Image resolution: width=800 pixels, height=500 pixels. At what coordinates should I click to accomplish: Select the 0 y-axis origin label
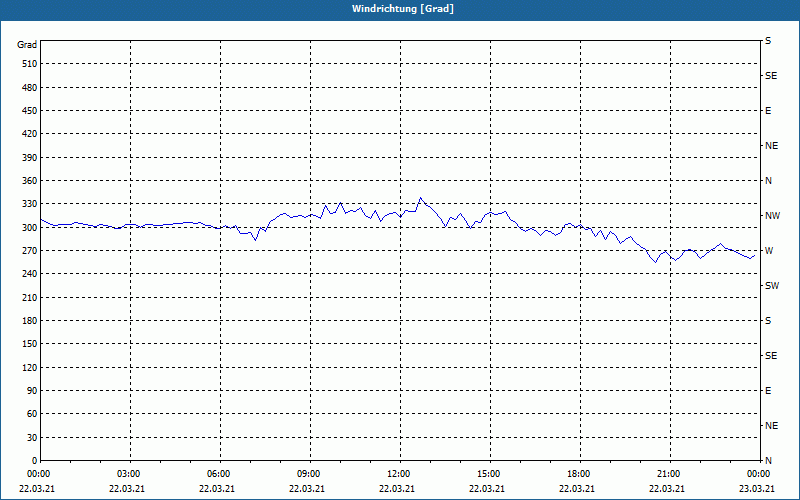pyautogui.click(x=34, y=461)
